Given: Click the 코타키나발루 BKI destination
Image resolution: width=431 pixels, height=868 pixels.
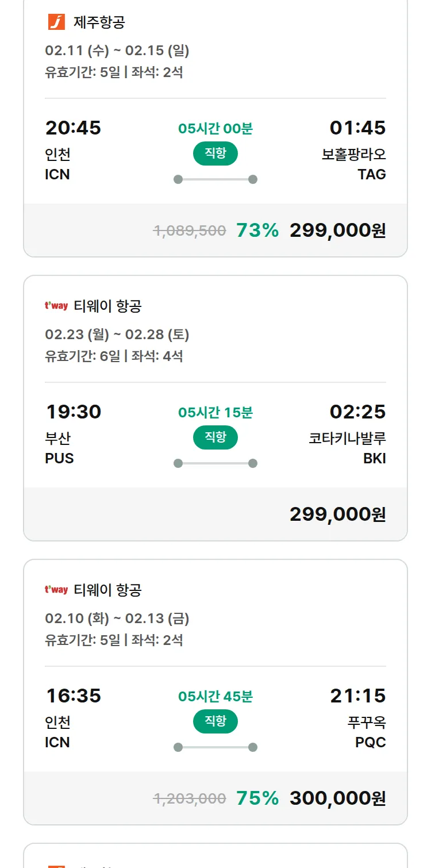Looking at the screenshot, I should tap(347, 448).
